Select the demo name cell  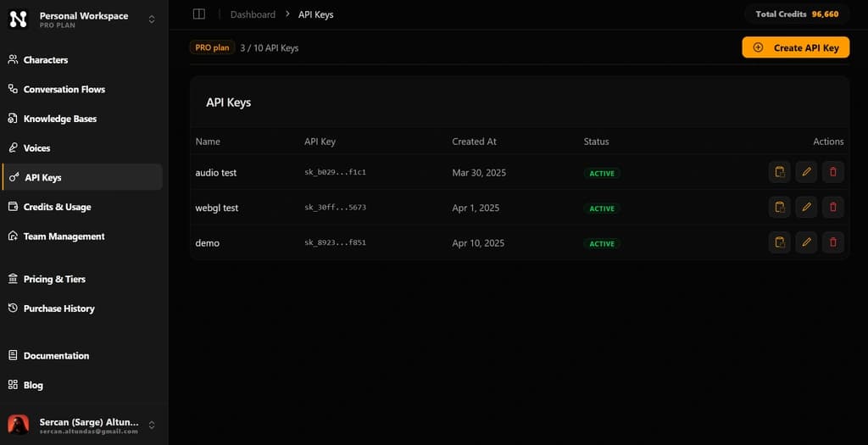tap(208, 243)
